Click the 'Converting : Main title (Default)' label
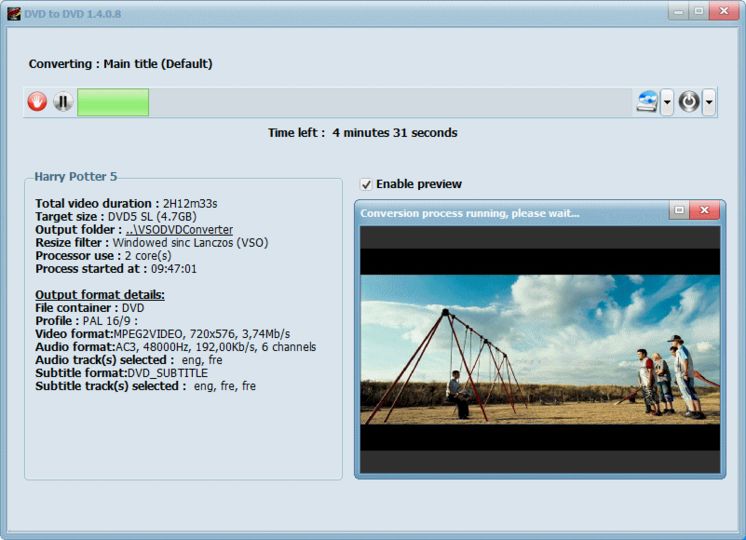Screen dimensions: 746x540 tap(121, 64)
